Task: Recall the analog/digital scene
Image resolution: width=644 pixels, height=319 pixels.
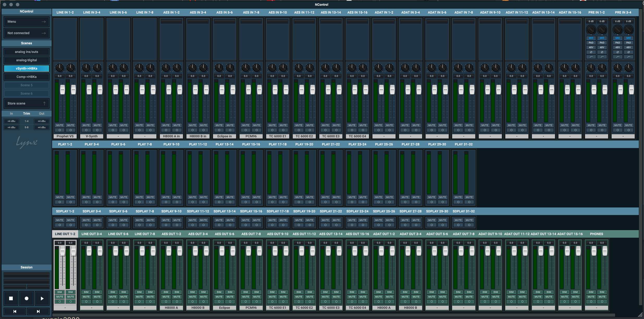Action: click(27, 60)
